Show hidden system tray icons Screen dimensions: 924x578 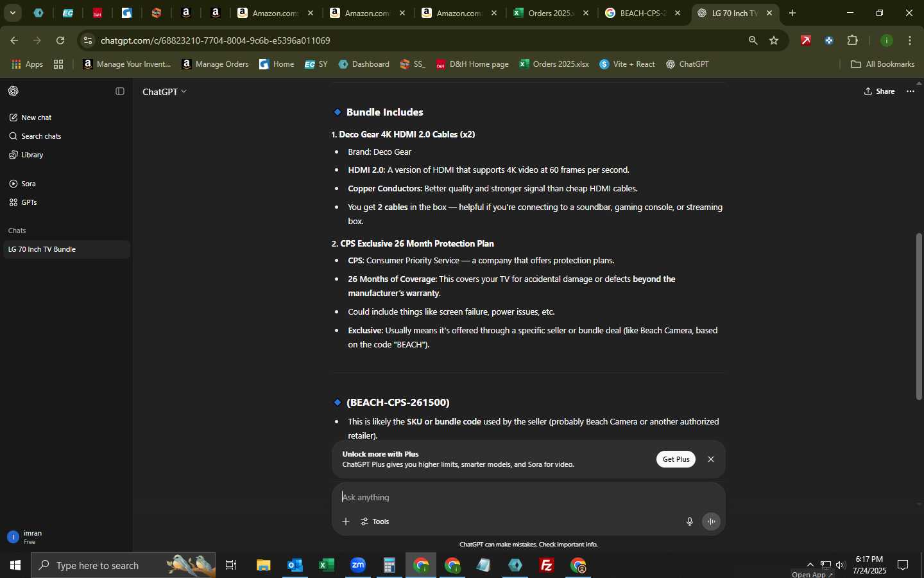(810, 565)
